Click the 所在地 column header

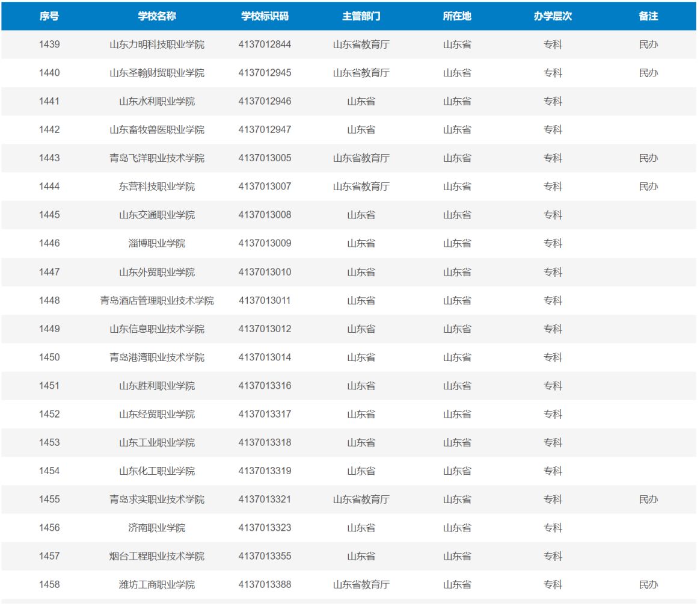click(456, 16)
